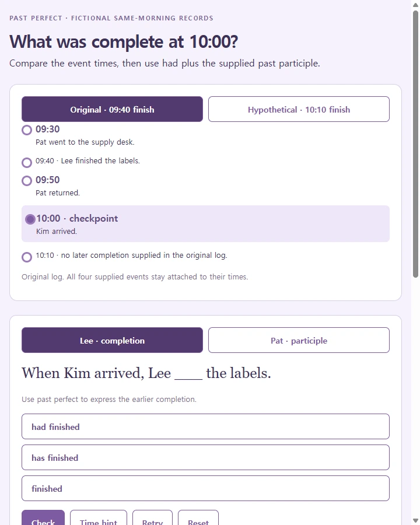The height and width of the screenshot is (525, 420).
Task: Select the 09:40 Lee finished labels marker
Action: click(x=27, y=163)
